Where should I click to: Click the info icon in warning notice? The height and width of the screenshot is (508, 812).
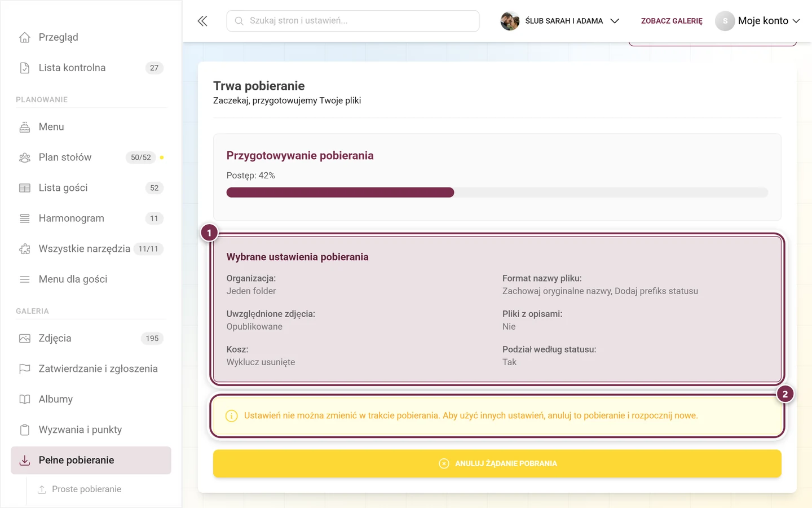(x=231, y=416)
